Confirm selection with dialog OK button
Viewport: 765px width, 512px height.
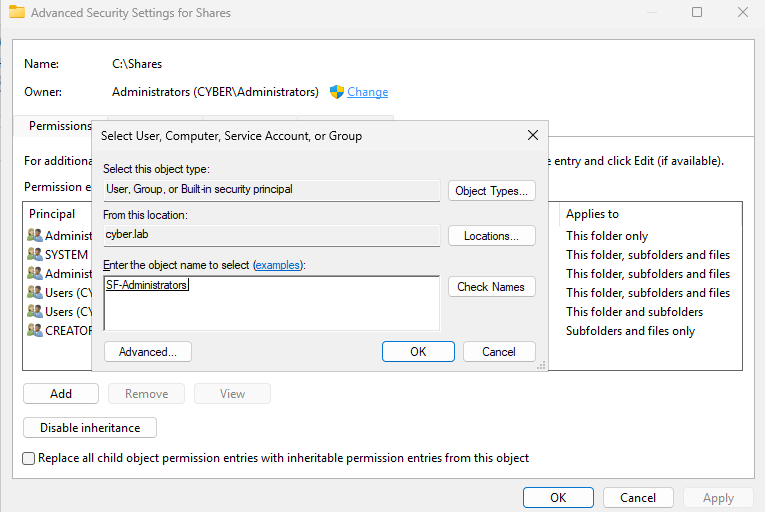[418, 352]
